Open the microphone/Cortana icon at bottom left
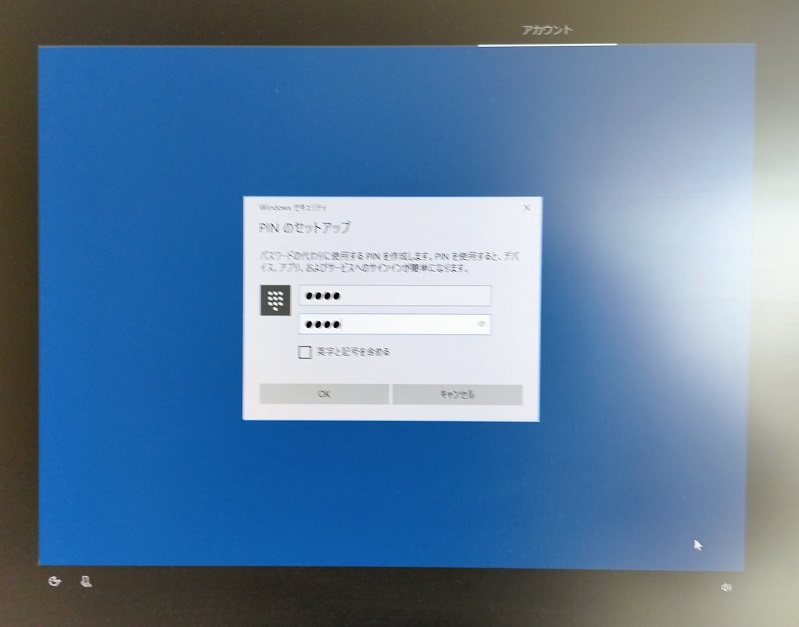 pos(86,581)
